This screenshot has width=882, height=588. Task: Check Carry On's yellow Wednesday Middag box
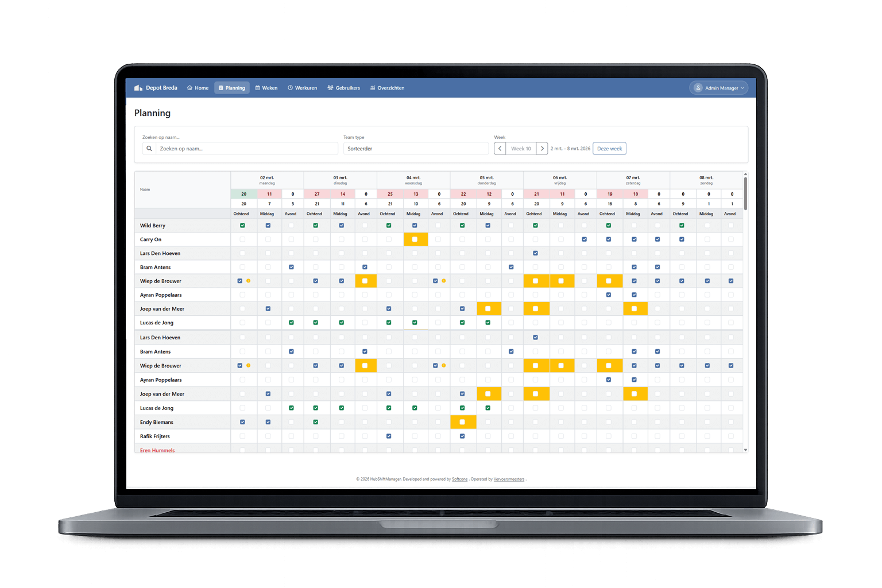(x=415, y=239)
